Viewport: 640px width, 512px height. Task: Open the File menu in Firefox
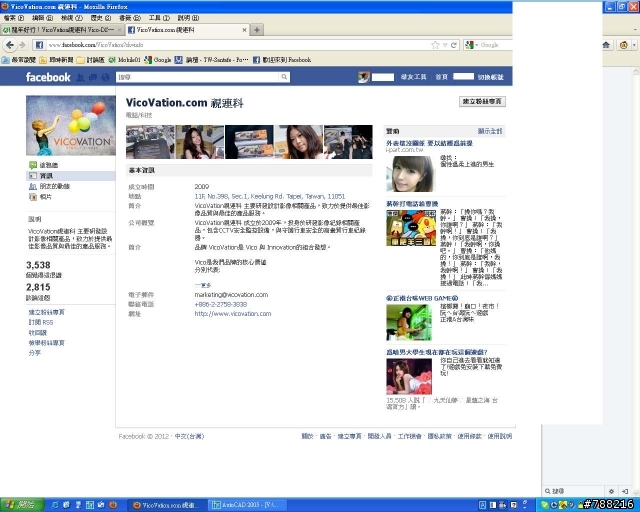click(14, 18)
